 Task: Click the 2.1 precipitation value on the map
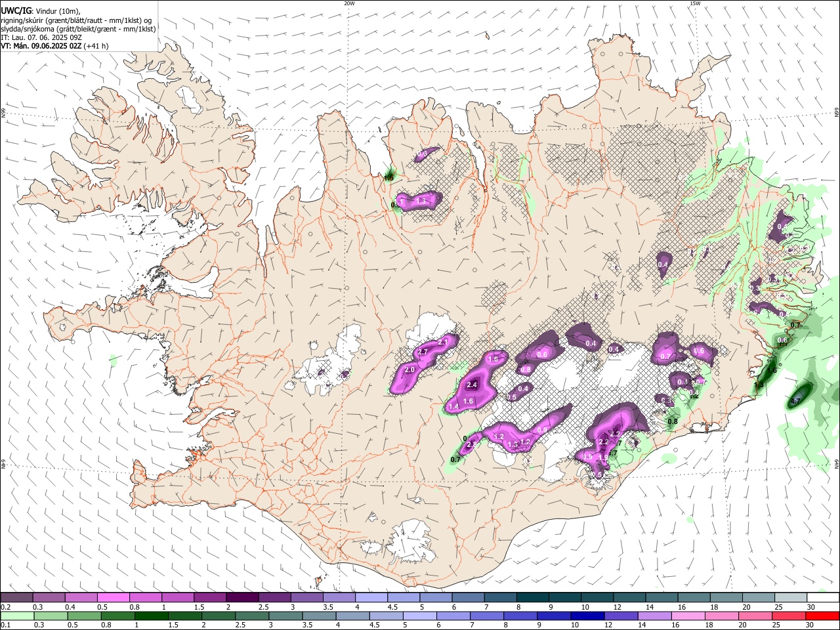[442, 342]
